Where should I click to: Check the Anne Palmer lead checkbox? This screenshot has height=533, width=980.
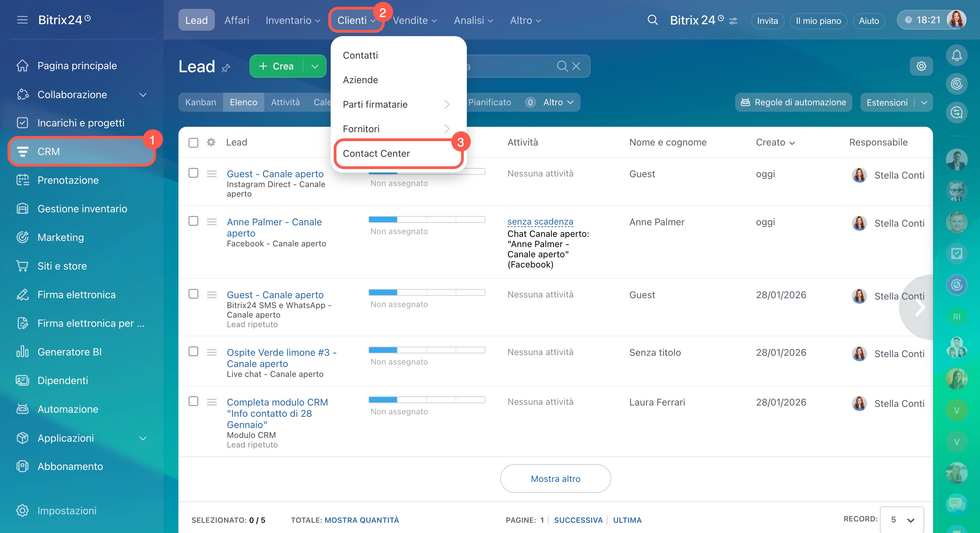(193, 221)
